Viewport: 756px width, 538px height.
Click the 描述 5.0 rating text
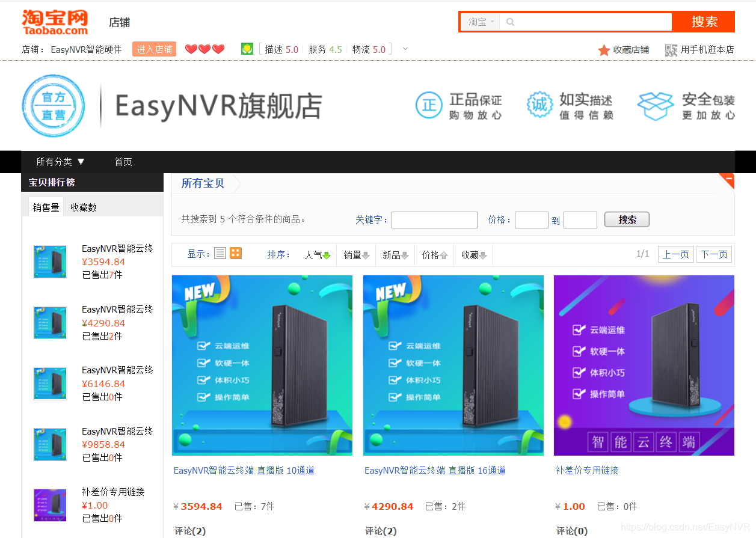(x=281, y=49)
